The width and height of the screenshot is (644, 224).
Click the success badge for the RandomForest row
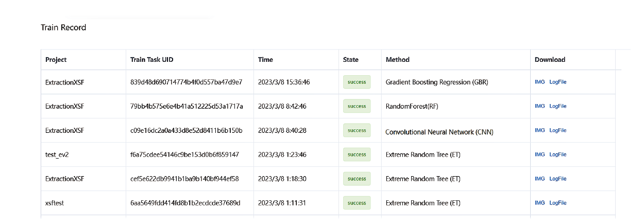click(x=357, y=106)
